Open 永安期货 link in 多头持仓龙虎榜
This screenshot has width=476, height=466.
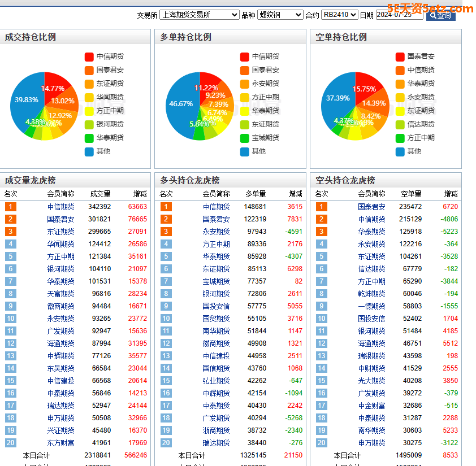(216, 232)
